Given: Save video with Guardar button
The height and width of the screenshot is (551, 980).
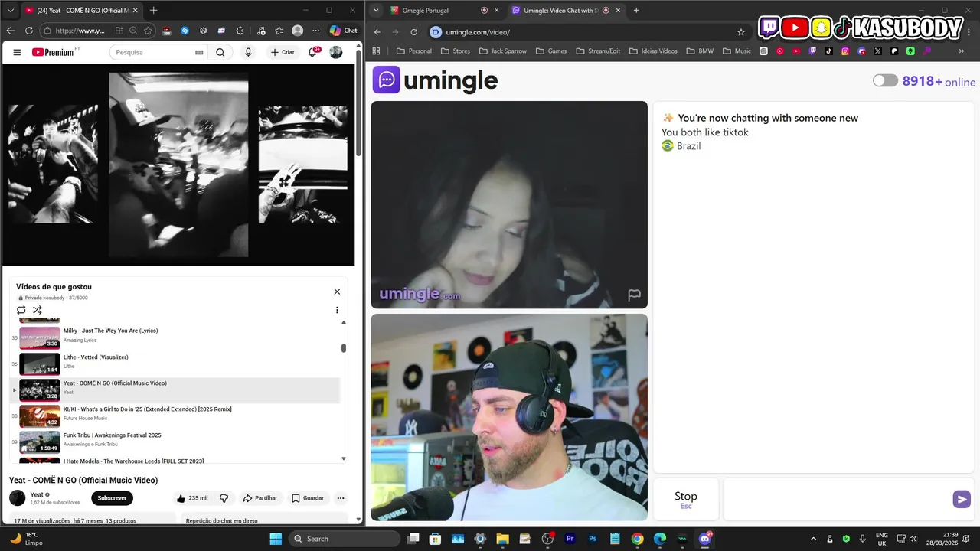Looking at the screenshot, I should click(x=308, y=498).
